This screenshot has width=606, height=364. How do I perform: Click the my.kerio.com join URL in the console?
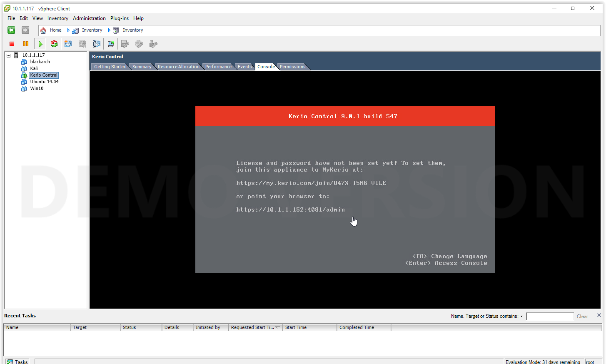311,183
